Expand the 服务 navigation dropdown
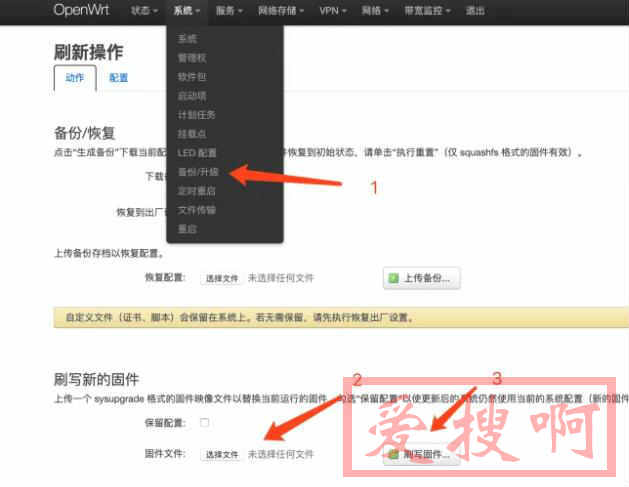Viewport: 629px width, 487px height. click(232, 11)
